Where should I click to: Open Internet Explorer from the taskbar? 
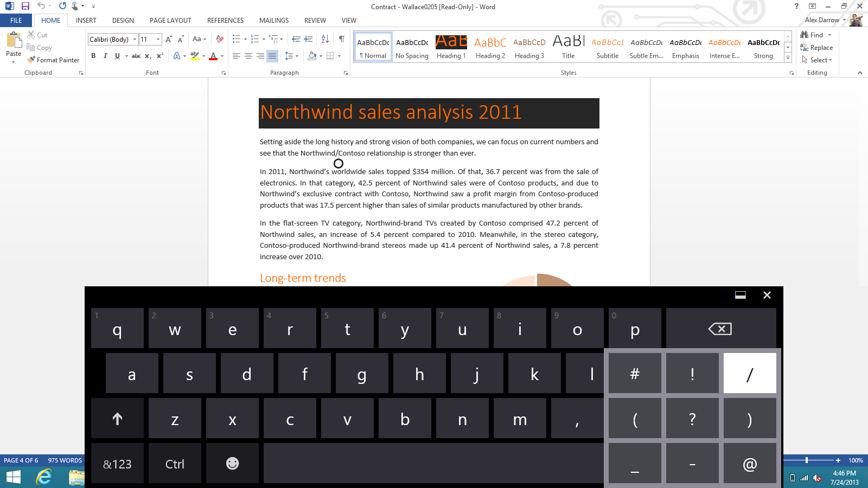tap(44, 477)
